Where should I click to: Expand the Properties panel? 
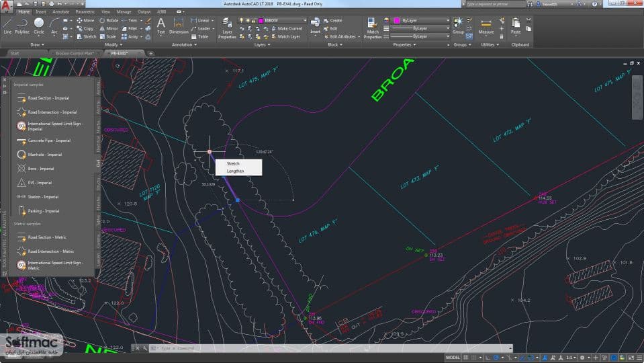(404, 44)
